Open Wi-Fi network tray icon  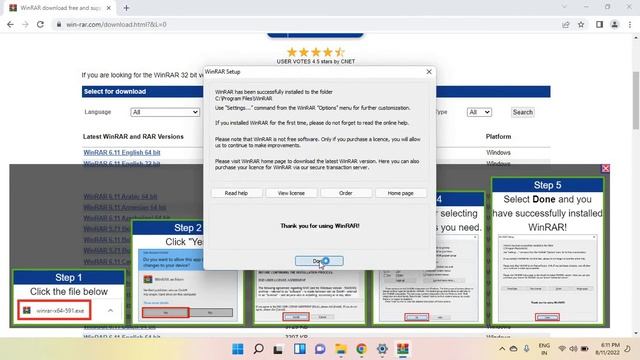tap(562, 349)
